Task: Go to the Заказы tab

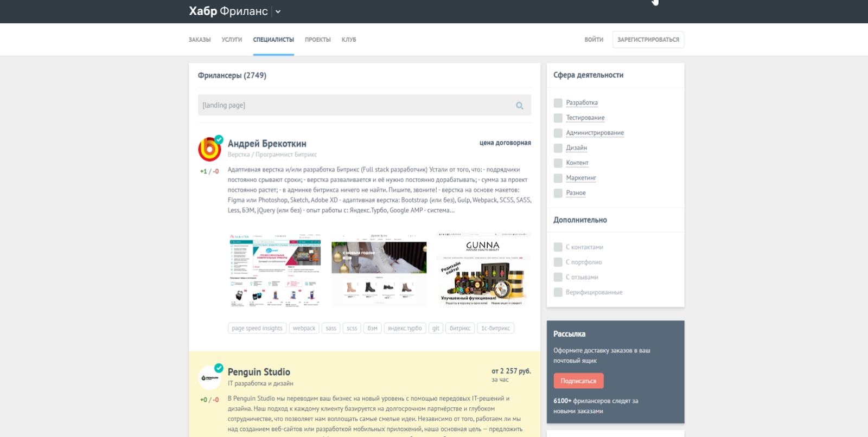Action: 200,40
